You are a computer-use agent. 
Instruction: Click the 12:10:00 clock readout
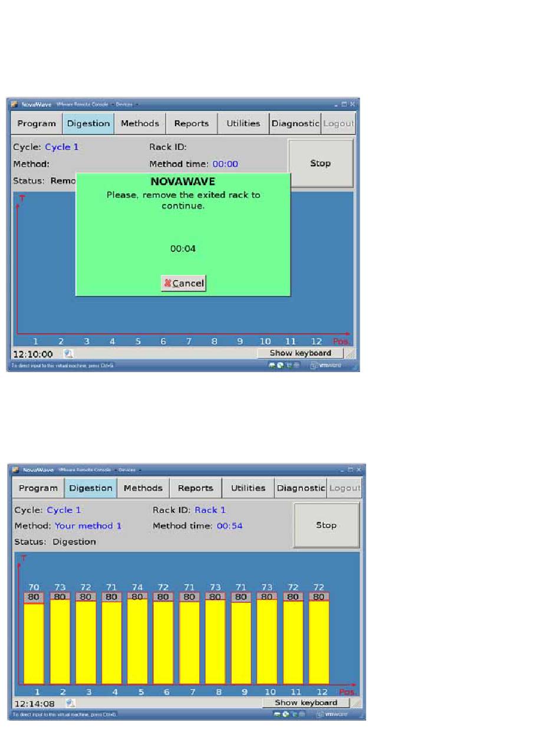[x=34, y=354]
